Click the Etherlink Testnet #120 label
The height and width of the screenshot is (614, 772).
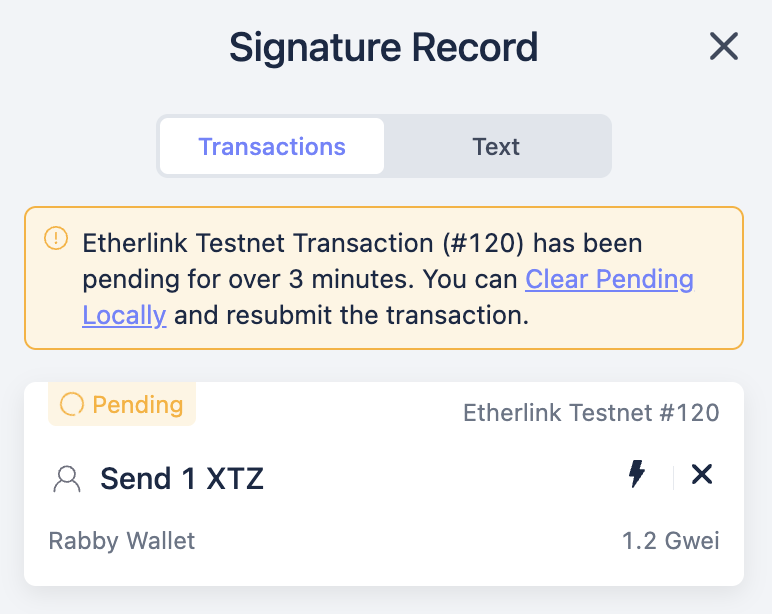(591, 412)
